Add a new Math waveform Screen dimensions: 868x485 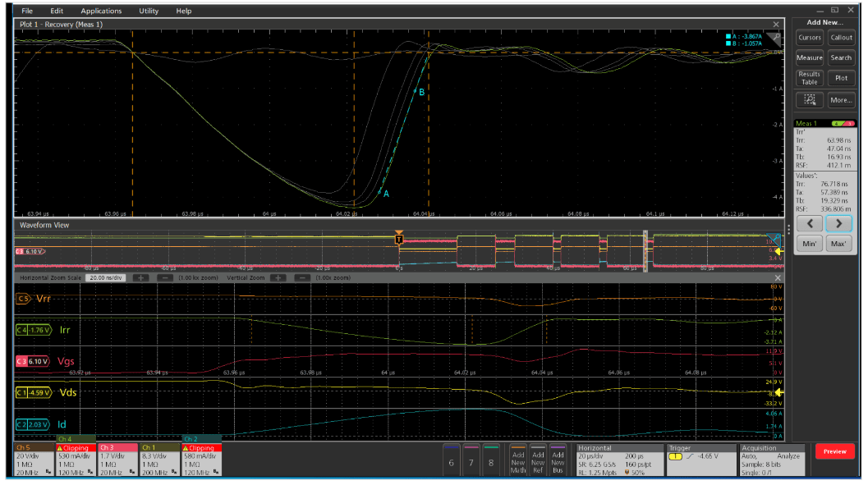[x=518, y=460]
